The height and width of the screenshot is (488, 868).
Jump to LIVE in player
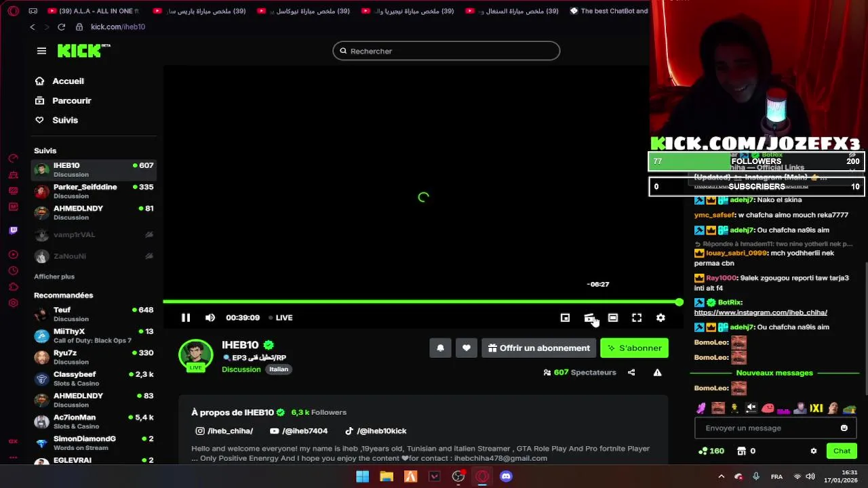(281, 317)
